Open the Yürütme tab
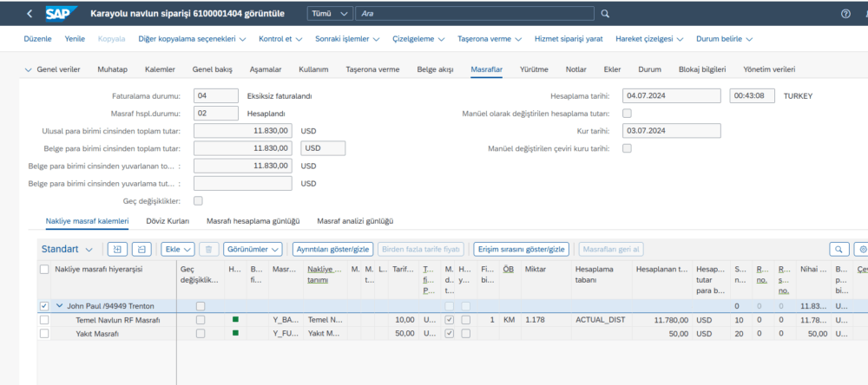 534,69
